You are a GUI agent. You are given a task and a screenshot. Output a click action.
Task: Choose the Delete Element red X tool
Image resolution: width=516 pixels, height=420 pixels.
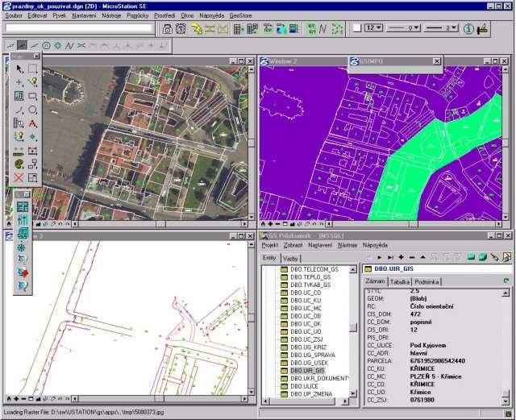pos(19,178)
